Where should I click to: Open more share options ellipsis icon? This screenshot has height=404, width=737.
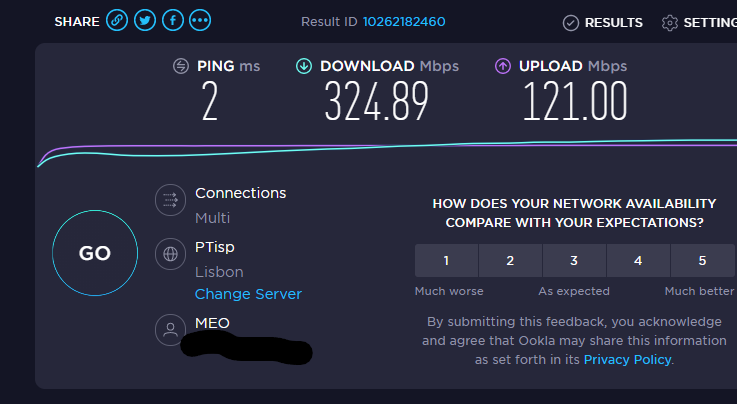pyautogui.click(x=200, y=20)
